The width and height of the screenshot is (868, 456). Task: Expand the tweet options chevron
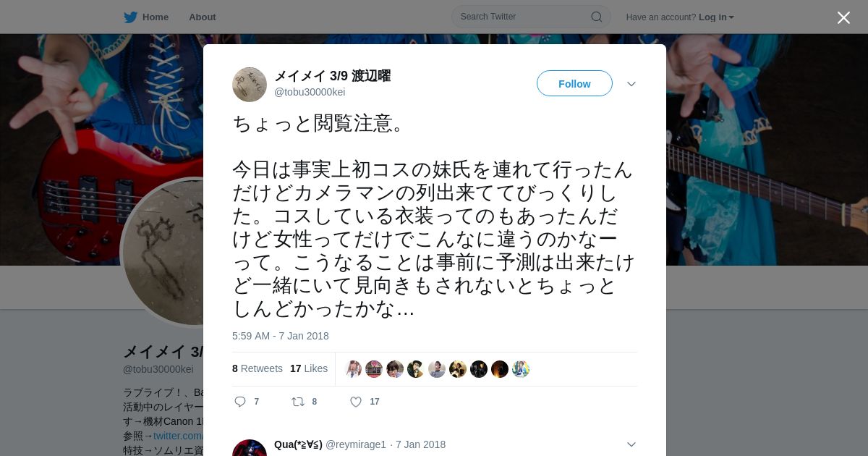[631, 84]
